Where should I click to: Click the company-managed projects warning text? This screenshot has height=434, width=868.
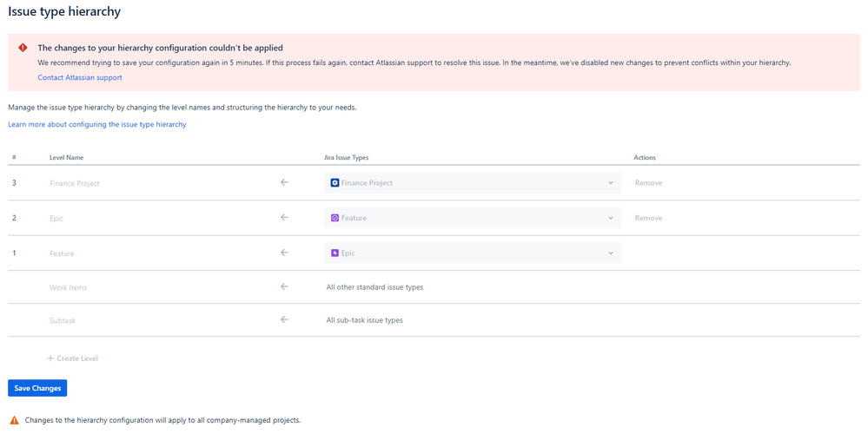click(162, 420)
